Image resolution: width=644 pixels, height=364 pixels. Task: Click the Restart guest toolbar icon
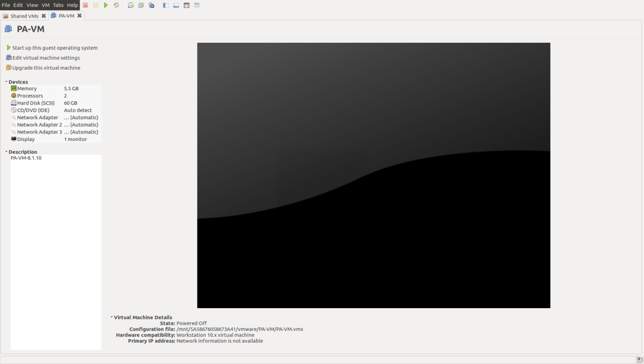click(x=116, y=5)
